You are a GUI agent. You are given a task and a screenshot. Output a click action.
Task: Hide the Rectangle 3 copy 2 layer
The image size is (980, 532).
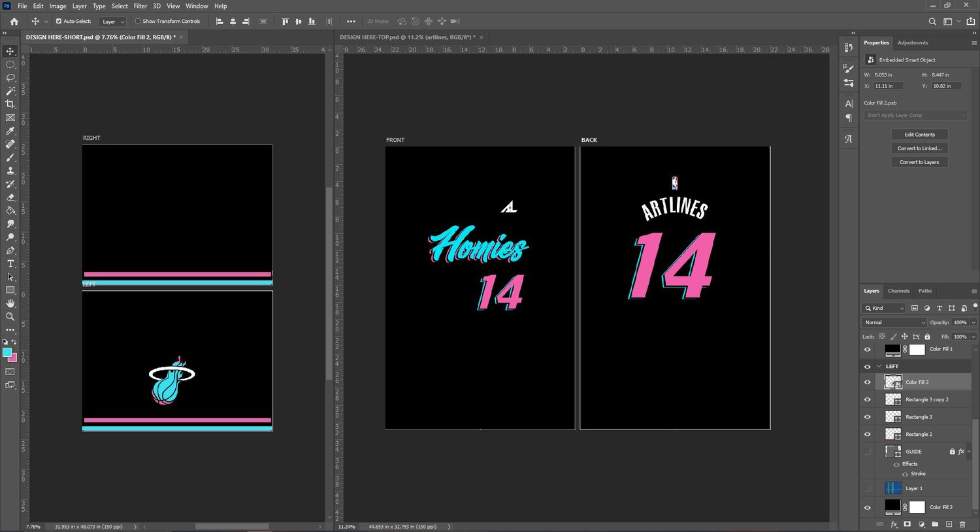pyautogui.click(x=868, y=399)
